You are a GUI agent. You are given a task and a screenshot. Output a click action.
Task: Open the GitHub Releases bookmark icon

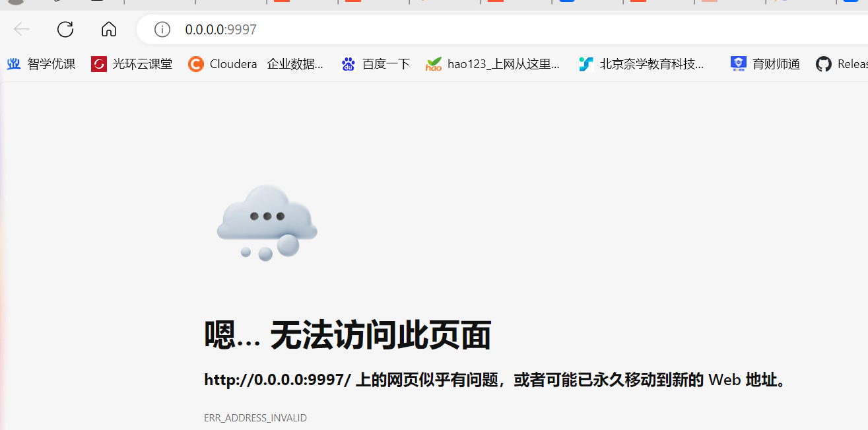(x=824, y=64)
